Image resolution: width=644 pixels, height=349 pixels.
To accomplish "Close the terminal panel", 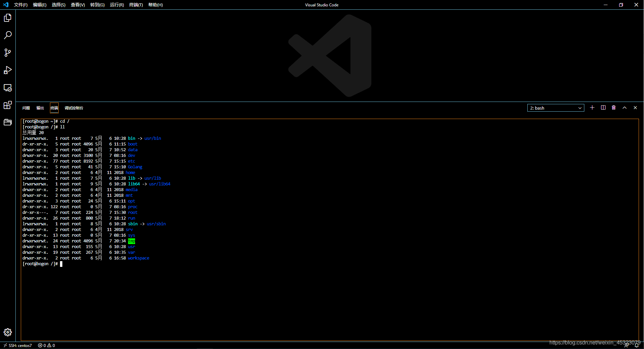I will (635, 108).
